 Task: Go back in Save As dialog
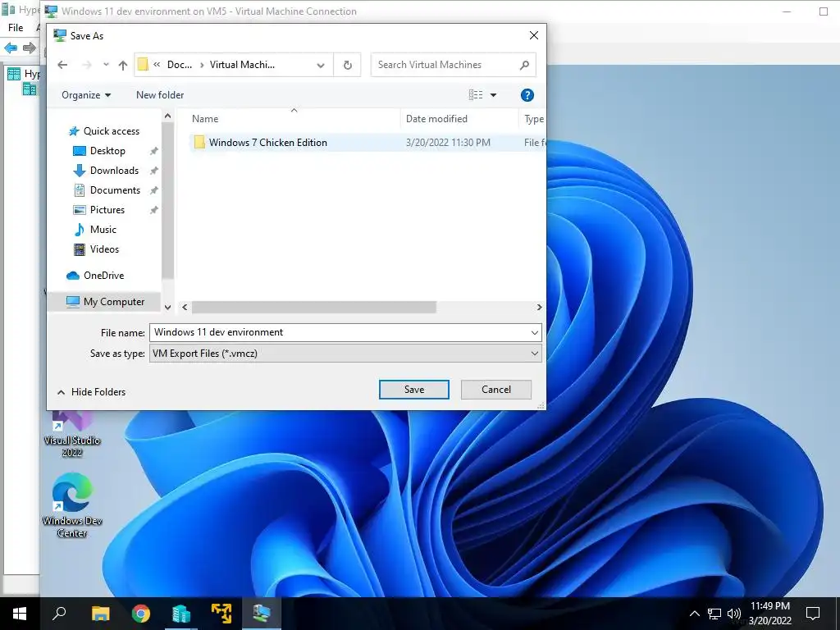pyautogui.click(x=62, y=65)
